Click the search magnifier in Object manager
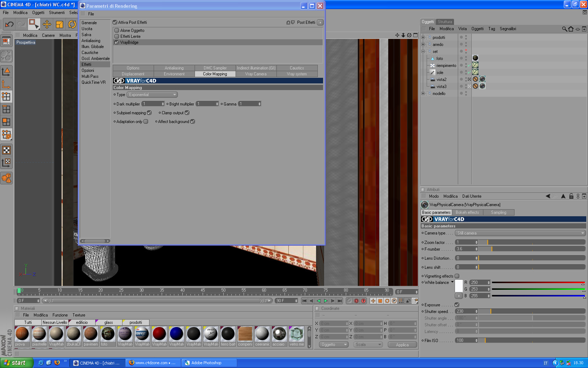The height and width of the screenshot is (368, 588). pos(564,29)
